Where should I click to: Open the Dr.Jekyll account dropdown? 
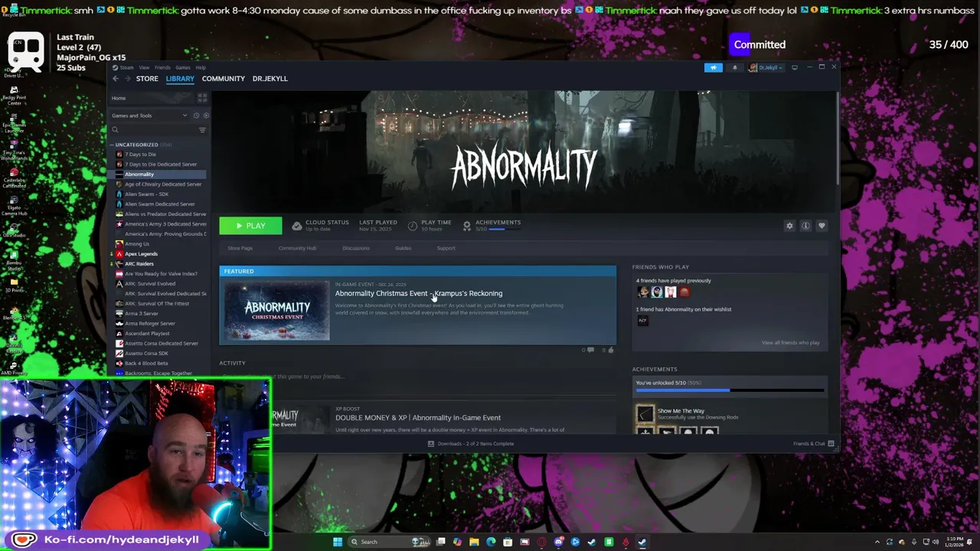click(x=765, y=67)
